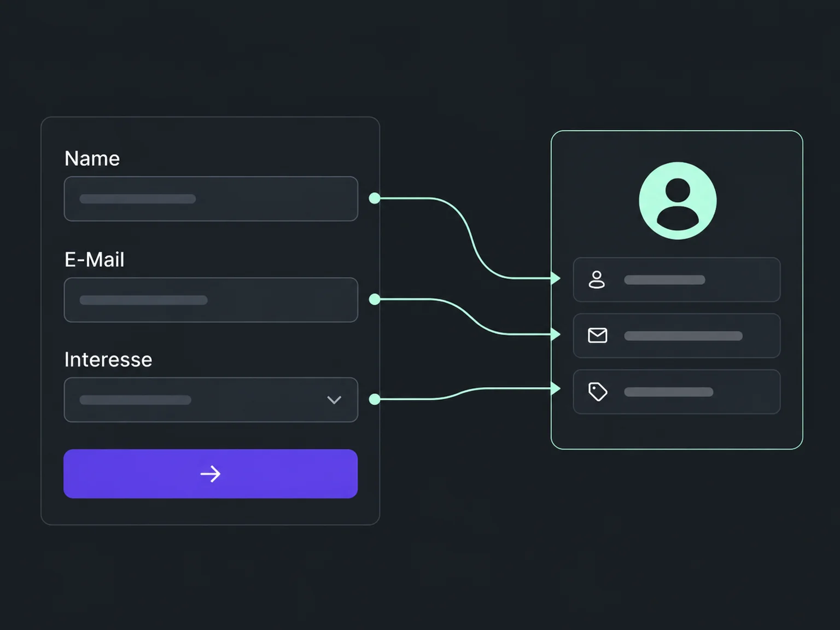Focus the Name input field
The width and height of the screenshot is (840, 630).
point(211,199)
